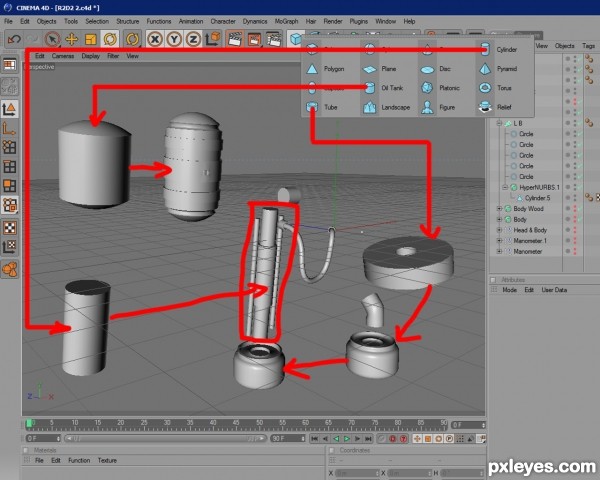This screenshot has height=480, width=600.
Task: Go to start of animation
Action: [314, 439]
